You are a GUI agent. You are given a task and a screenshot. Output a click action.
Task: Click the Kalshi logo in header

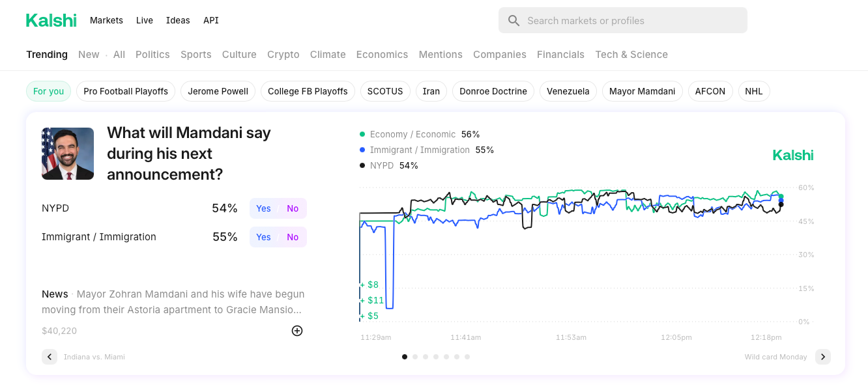point(51,20)
